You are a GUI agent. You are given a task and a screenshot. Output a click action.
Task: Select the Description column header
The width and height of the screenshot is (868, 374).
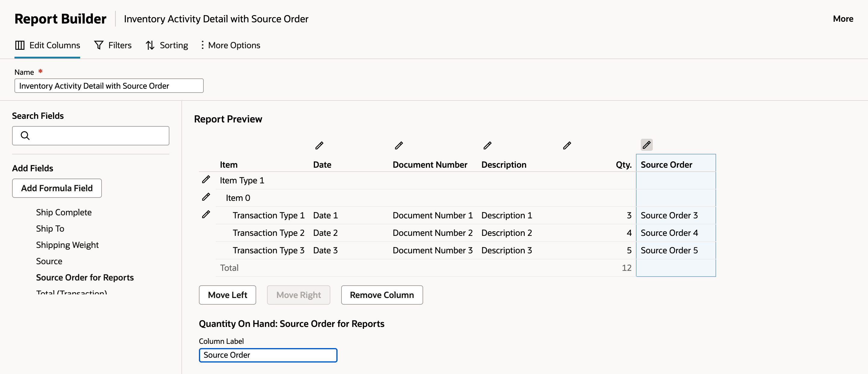tap(503, 165)
